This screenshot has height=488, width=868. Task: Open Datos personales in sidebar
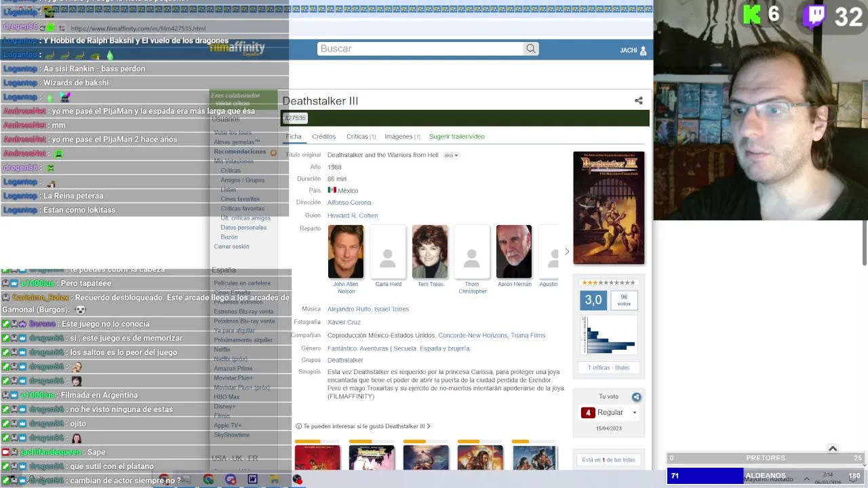[x=243, y=228]
